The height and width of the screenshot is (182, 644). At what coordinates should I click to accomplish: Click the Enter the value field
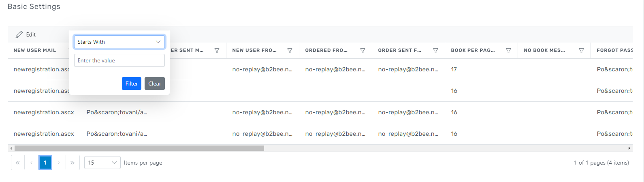[x=119, y=60]
